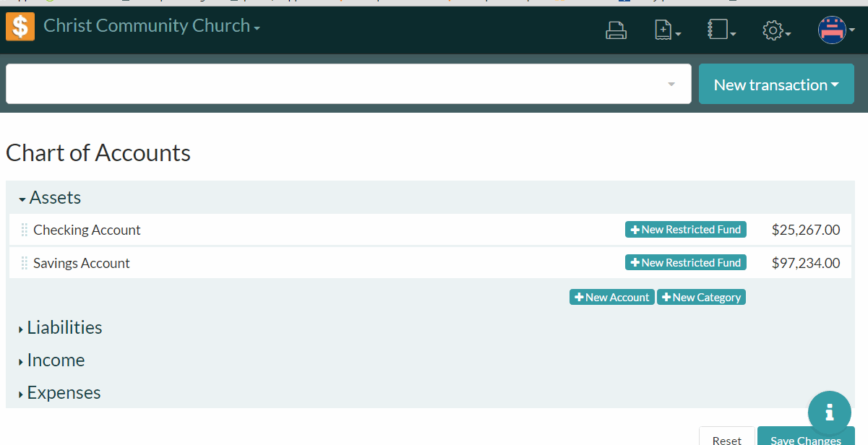Open the settings gear menu
868x445 pixels.
pos(776,30)
